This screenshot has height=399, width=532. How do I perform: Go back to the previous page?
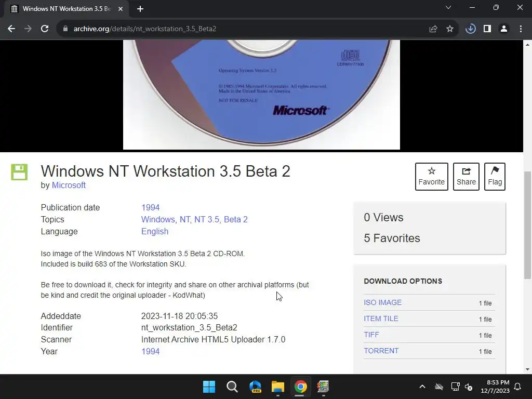pyautogui.click(x=11, y=29)
